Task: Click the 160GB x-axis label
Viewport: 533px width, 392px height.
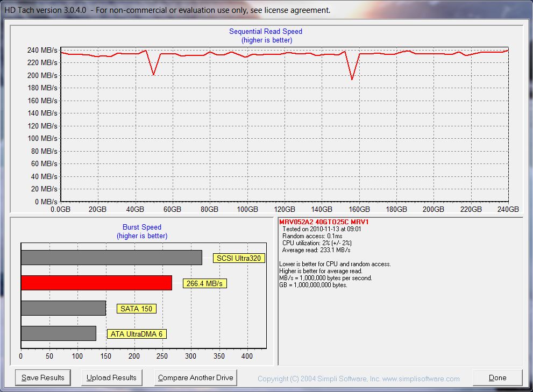Action: coord(359,209)
